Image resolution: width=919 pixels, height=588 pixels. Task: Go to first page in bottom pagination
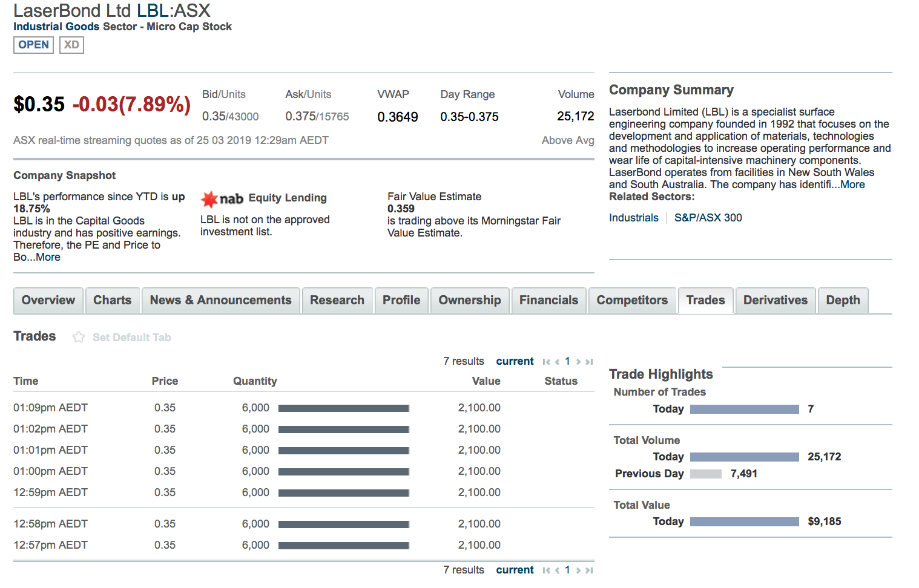pyautogui.click(x=547, y=570)
